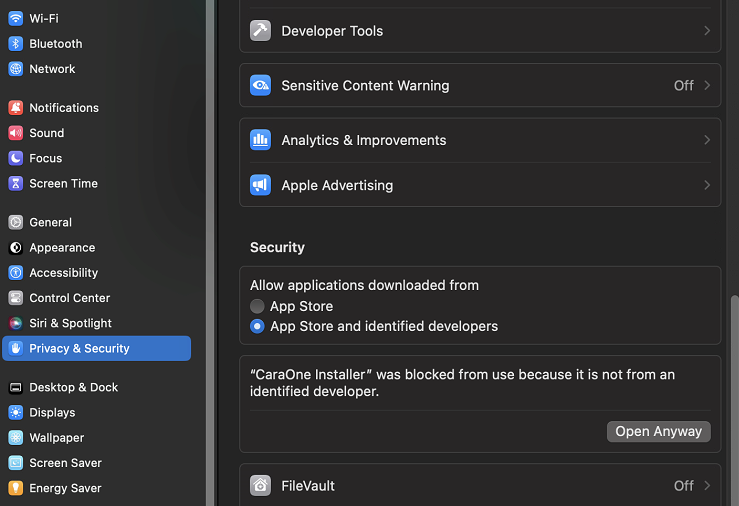The image size is (739, 506).
Task: Click the Accessibility icon in sidebar
Action: tap(16, 273)
